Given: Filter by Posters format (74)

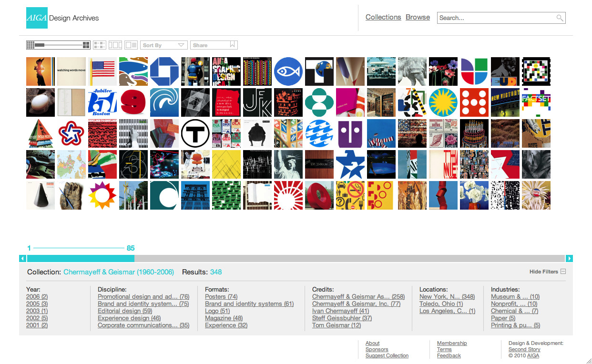Looking at the screenshot, I should [221, 297].
